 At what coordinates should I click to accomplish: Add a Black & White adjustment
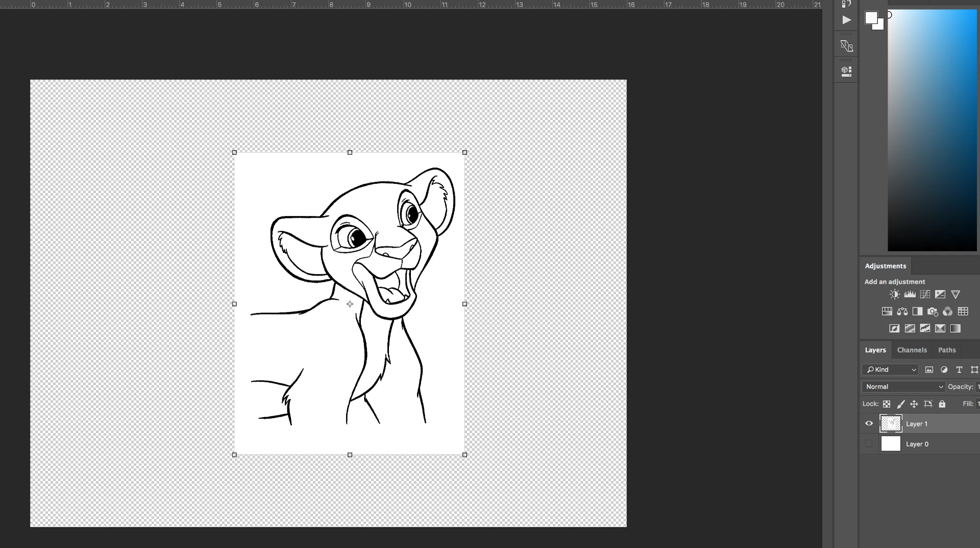coord(917,311)
